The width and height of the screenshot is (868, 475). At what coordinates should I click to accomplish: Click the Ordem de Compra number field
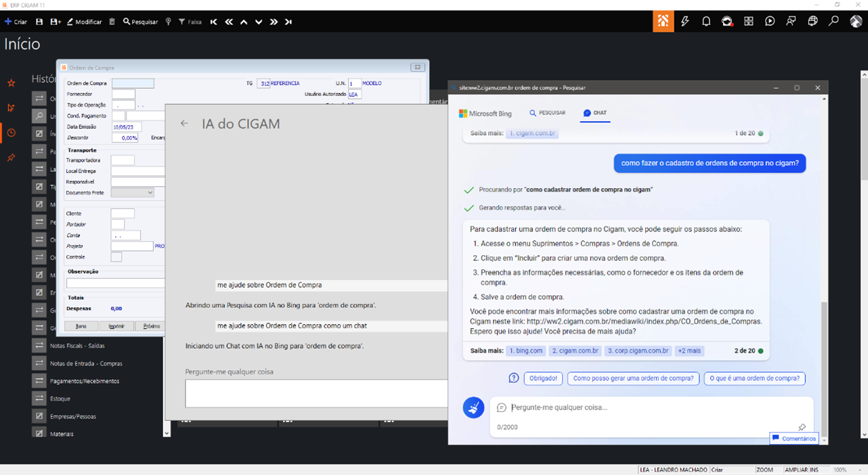133,83
